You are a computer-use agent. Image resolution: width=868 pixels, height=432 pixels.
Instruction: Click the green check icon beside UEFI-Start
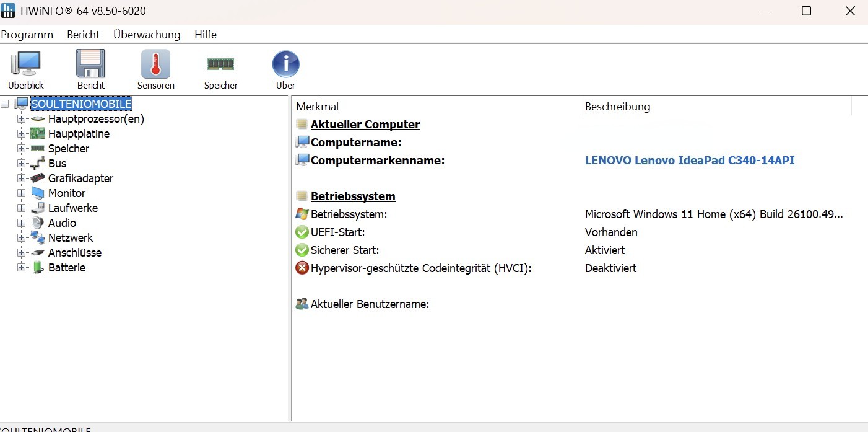[x=302, y=232]
